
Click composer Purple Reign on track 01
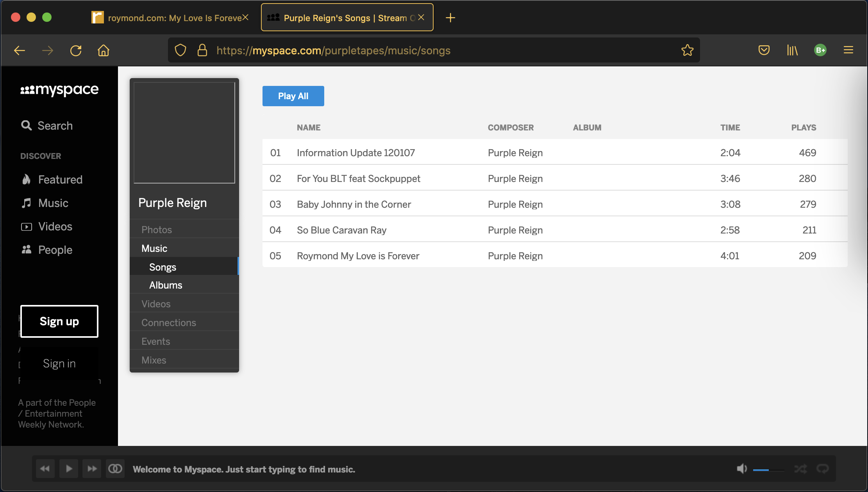(x=515, y=153)
